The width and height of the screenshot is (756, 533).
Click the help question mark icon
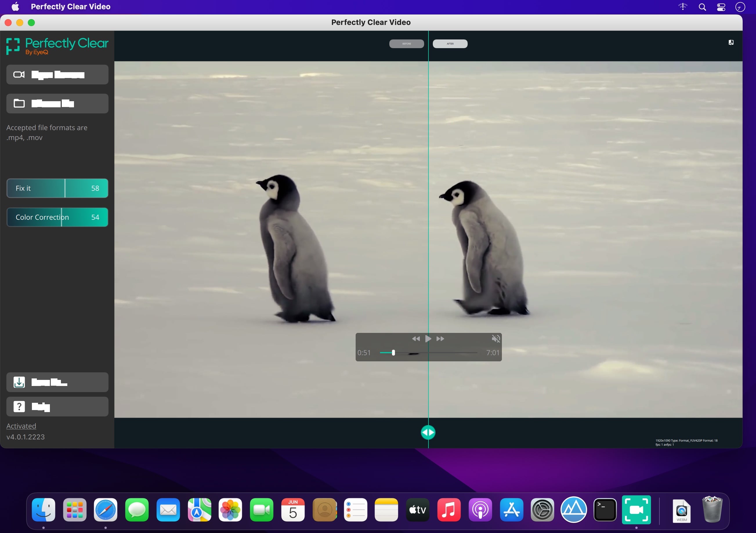[19, 407]
